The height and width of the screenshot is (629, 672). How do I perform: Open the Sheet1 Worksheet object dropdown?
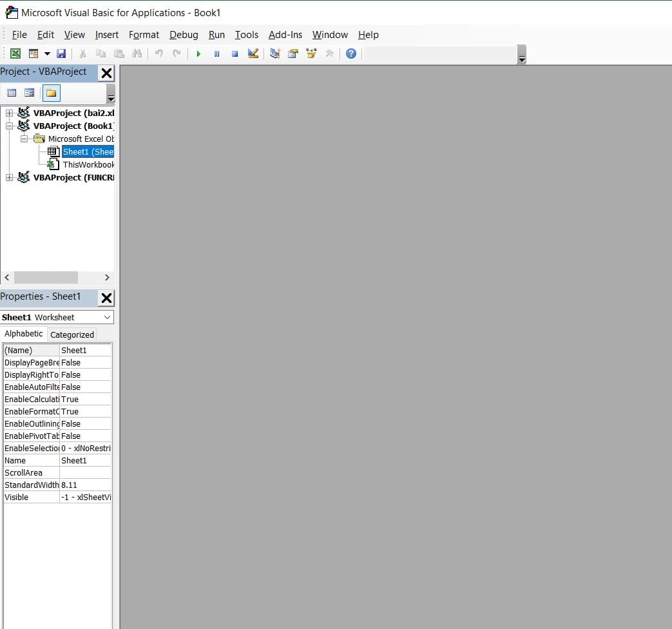pos(106,317)
